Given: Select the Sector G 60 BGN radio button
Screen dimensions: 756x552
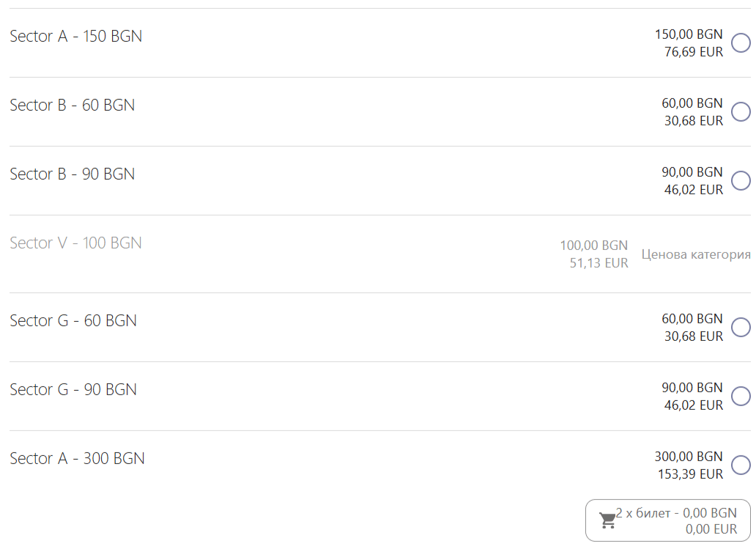Looking at the screenshot, I should [x=741, y=328].
